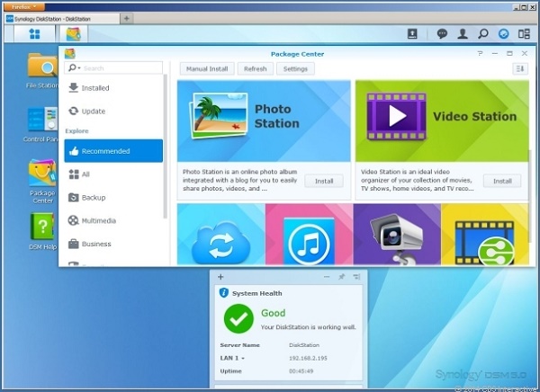Open the iTunes Server music package tile
The image size is (540, 392).
[x=309, y=234]
